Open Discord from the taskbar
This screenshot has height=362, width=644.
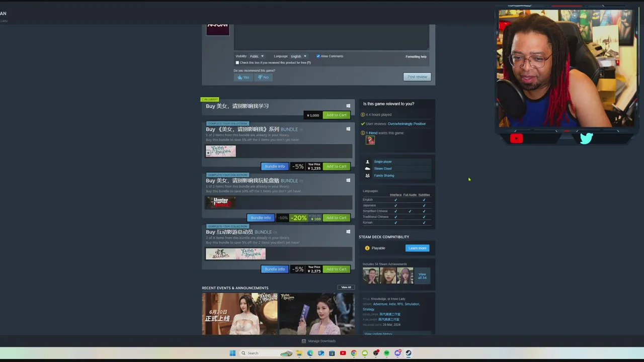click(x=398, y=353)
